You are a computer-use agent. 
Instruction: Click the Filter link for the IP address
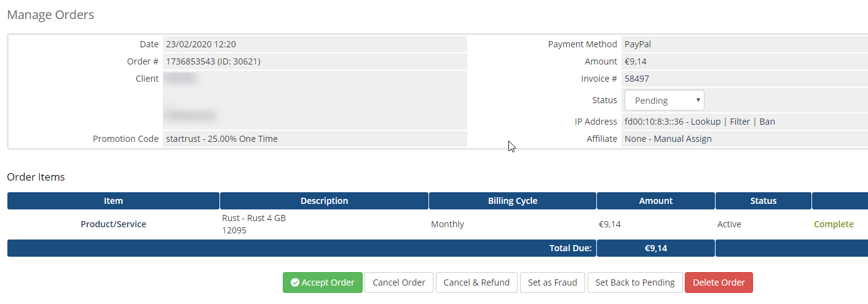click(x=740, y=122)
